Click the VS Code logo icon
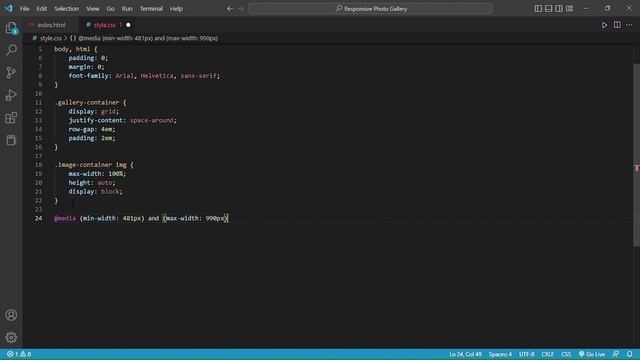This screenshot has width=640, height=360. (9, 8)
